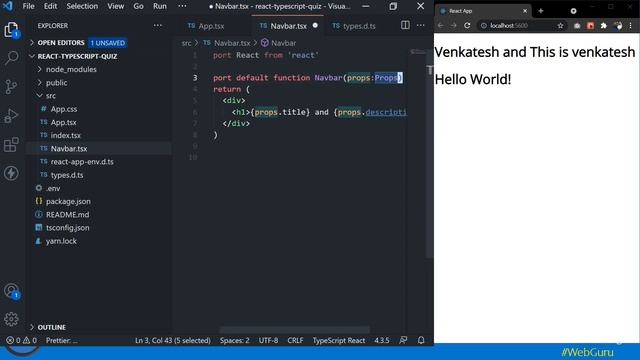Go back in Chrome browser

tap(440, 25)
